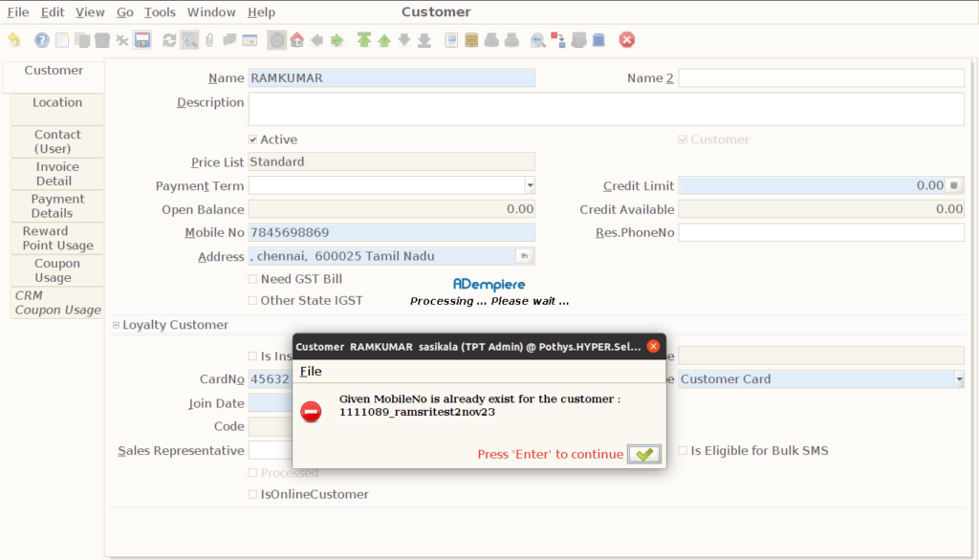The image size is (979, 560).
Task: Toggle the Active checkbox
Action: coord(252,140)
